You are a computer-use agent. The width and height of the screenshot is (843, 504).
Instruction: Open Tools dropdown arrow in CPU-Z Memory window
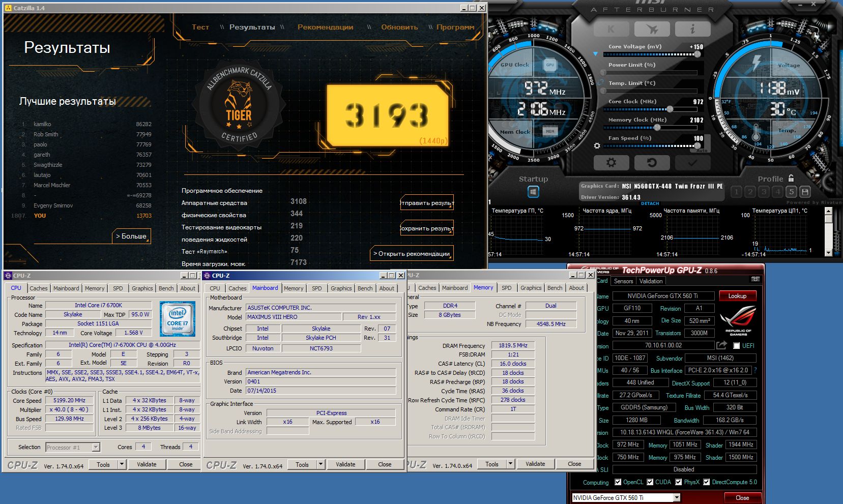[510, 464]
